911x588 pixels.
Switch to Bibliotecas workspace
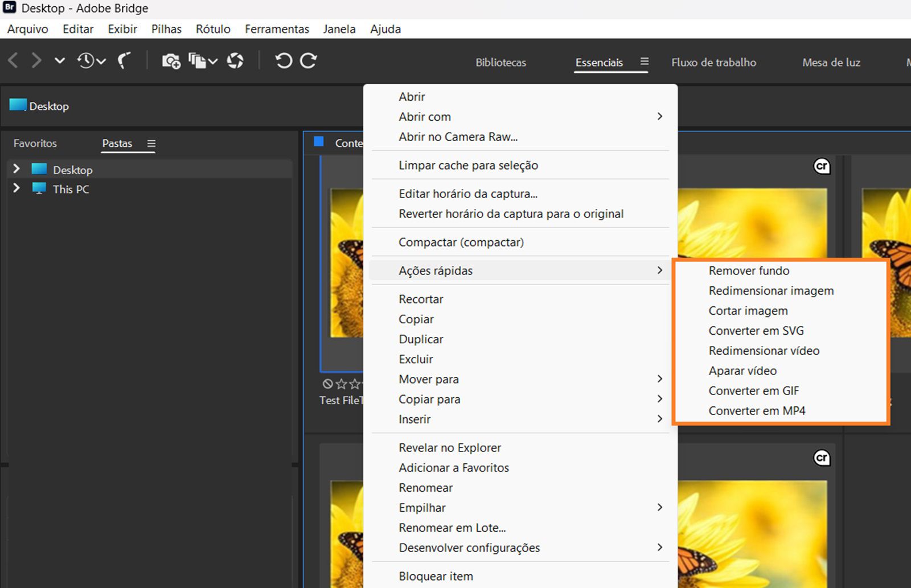tap(501, 63)
